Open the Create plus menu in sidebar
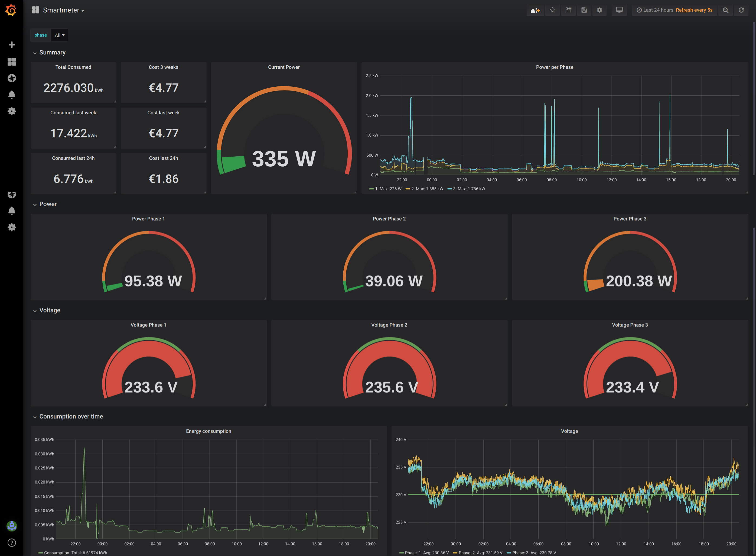 coord(12,45)
